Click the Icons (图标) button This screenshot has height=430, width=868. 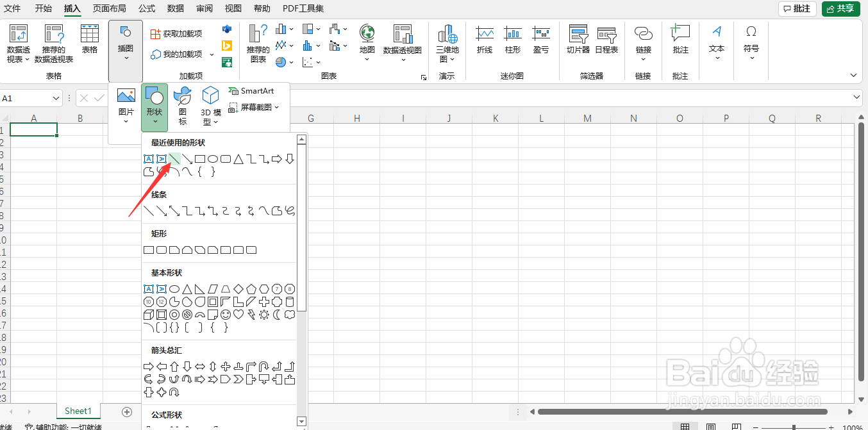(x=183, y=106)
